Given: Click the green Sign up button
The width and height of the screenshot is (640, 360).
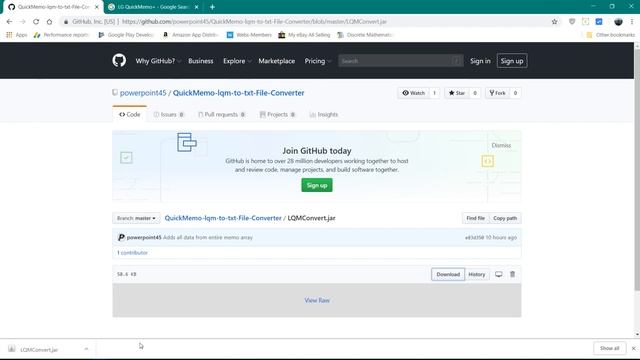Looking at the screenshot, I should [317, 185].
